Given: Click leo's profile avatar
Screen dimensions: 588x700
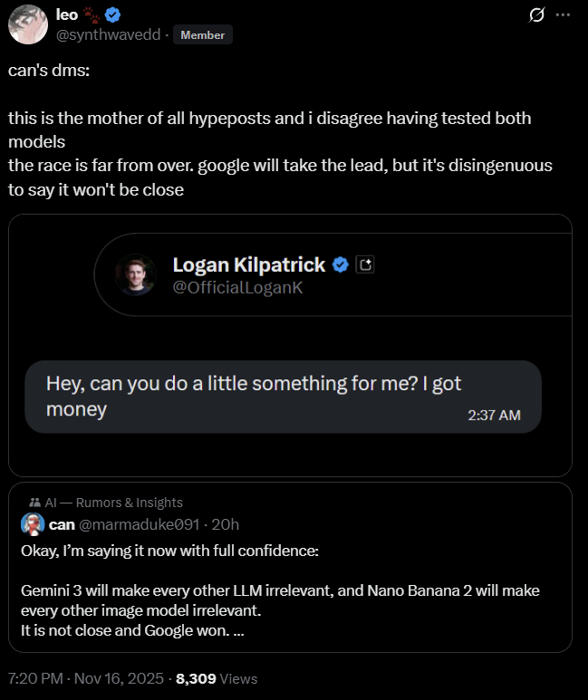Looking at the screenshot, I should tap(27, 24).
